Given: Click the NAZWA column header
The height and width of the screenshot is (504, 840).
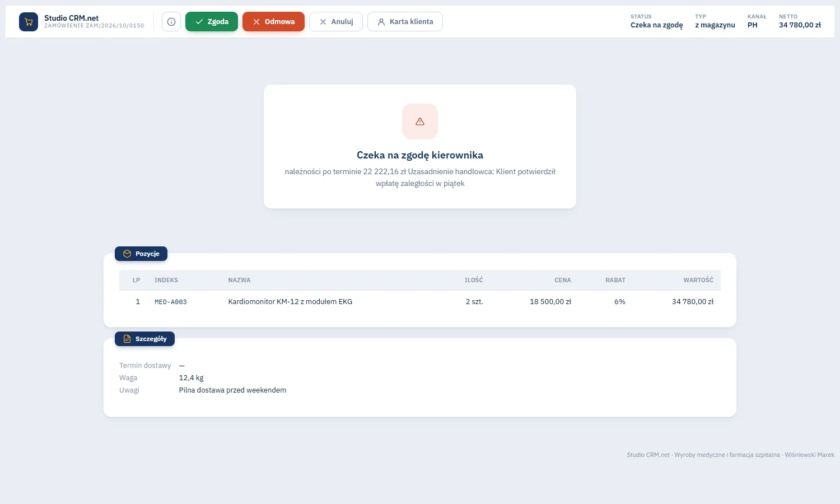Looking at the screenshot, I should pos(239,280).
